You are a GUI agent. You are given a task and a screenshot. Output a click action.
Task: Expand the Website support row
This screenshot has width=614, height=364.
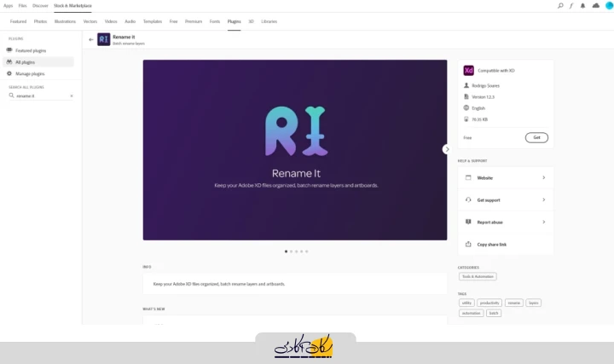(505, 177)
